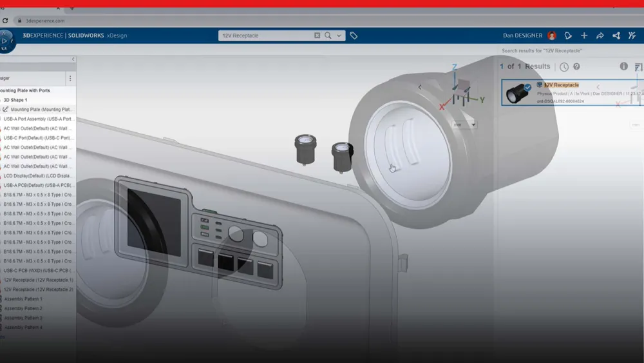Open the information icon in results panel
Image resolution: width=644 pixels, height=363 pixels.
click(623, 66)
